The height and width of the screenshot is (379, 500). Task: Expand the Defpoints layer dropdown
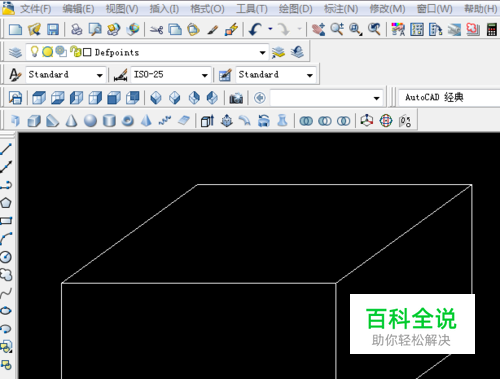[263, 53]
